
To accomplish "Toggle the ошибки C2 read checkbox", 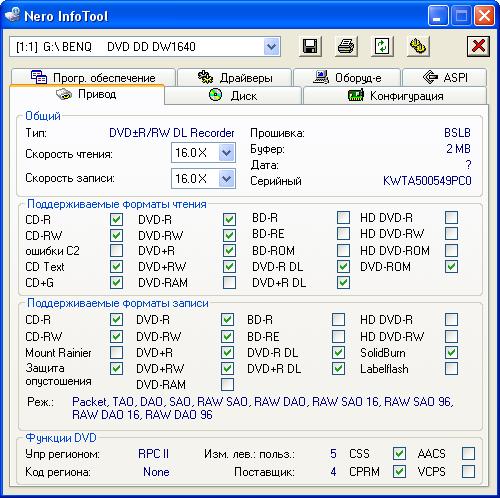I will point(116,251).
